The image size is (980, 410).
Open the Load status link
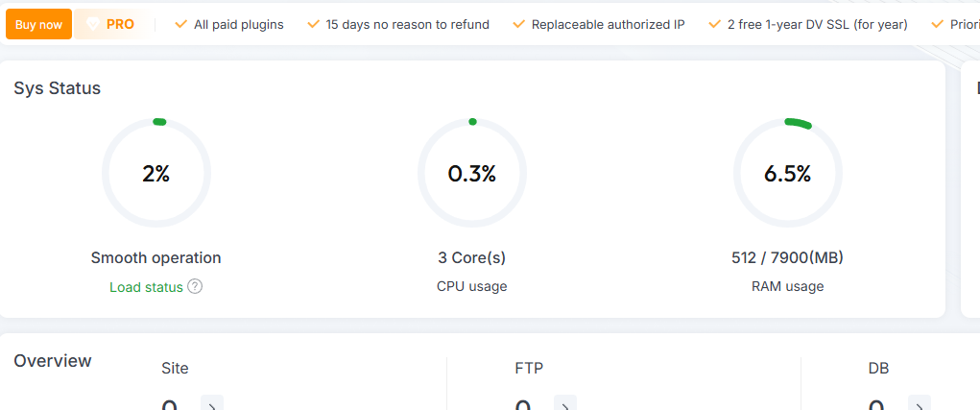[146, 287]
